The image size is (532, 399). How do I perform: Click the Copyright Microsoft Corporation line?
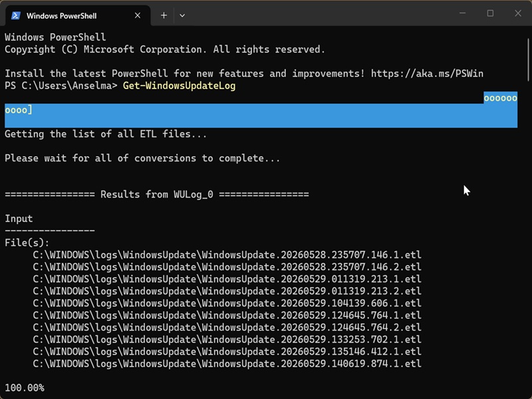pos(165,49)
